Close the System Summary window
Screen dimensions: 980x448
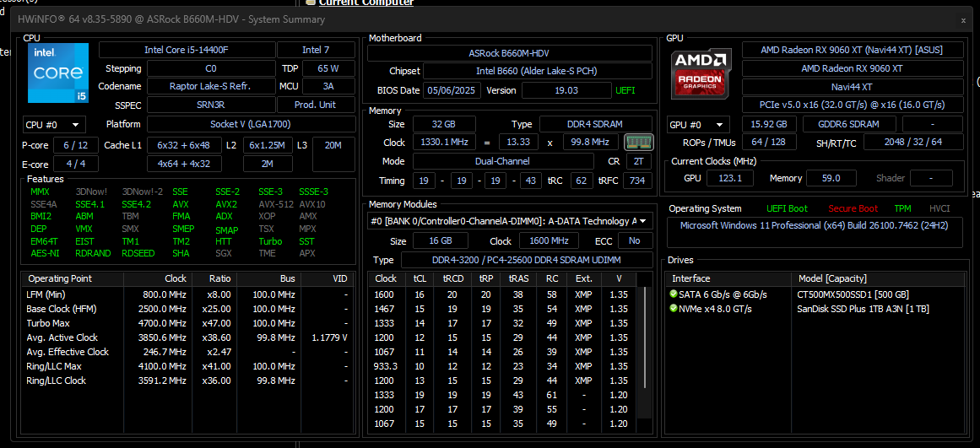pos(963,20)
